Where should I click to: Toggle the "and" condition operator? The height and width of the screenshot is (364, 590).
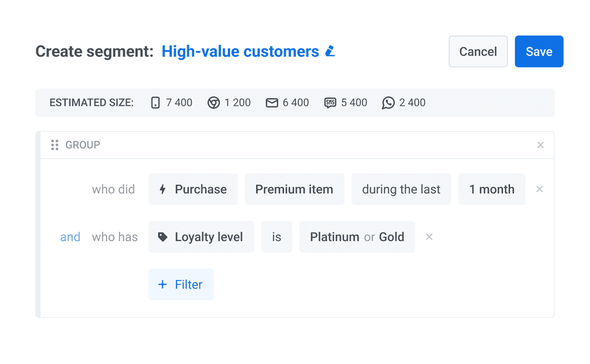coord(70,237)
